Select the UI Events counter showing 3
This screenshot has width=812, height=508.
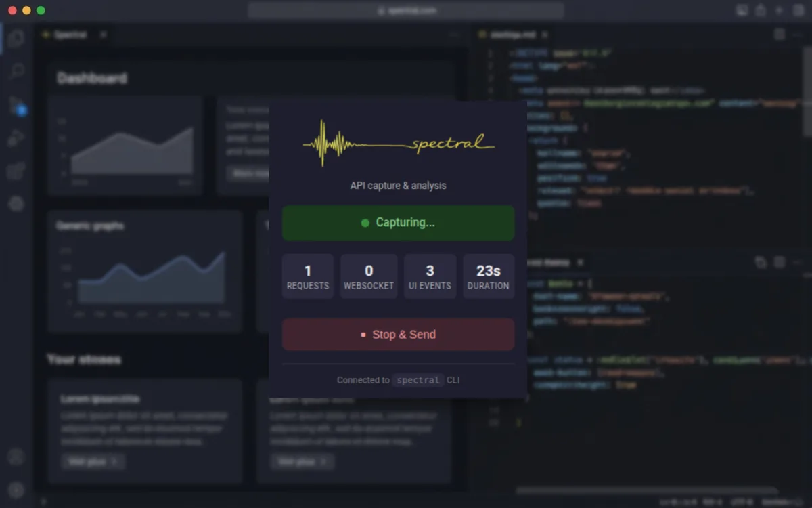[430, 276]
